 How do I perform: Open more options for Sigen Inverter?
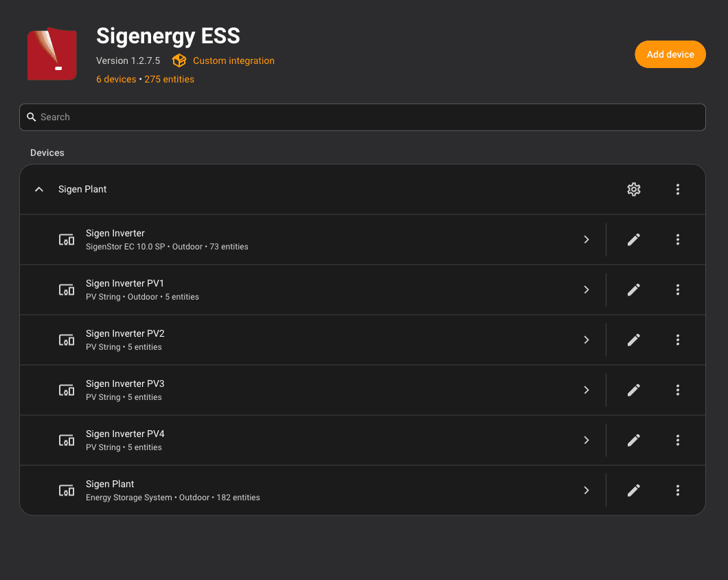click(677, 239)
